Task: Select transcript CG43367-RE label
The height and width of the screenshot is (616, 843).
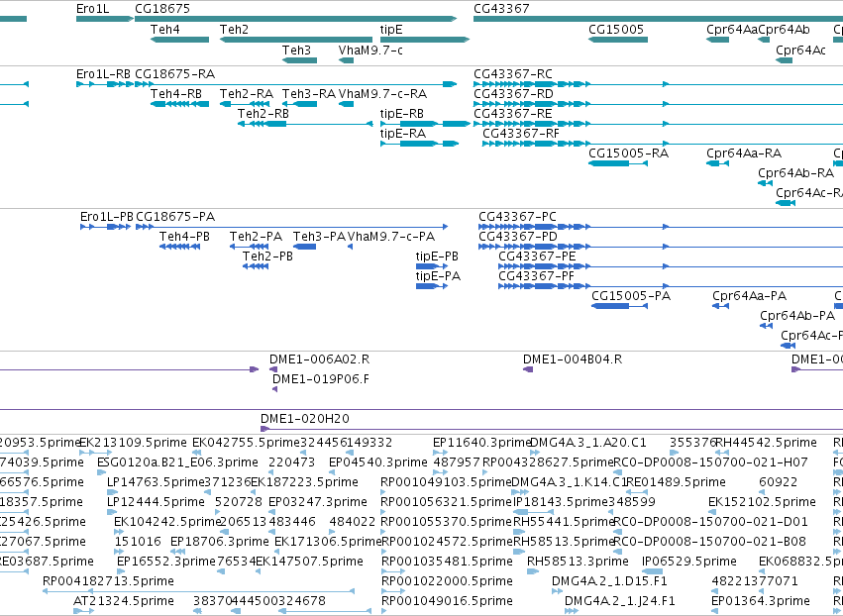Action: point(513,114)
